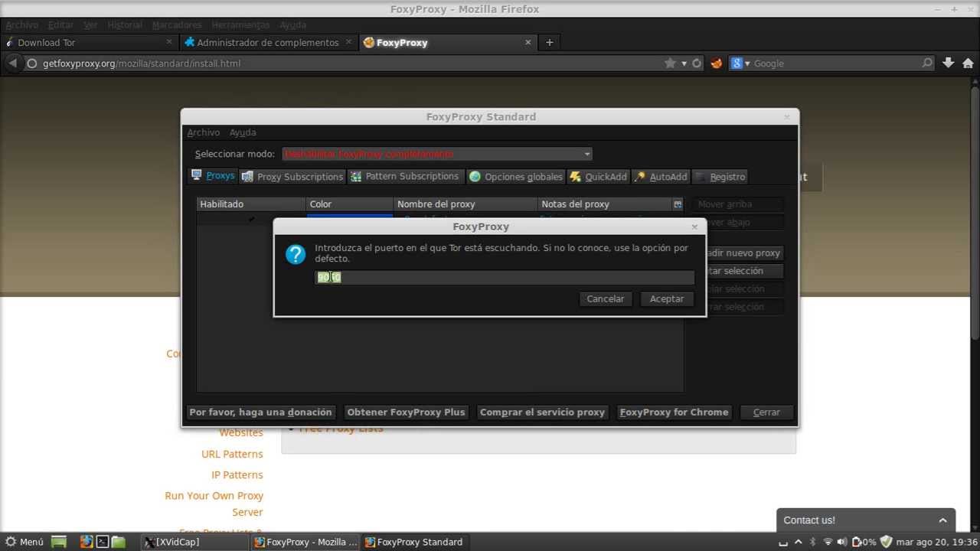Open Firefox Archivo menu
The width and height of the screenshot is (980, 551).
21,24
